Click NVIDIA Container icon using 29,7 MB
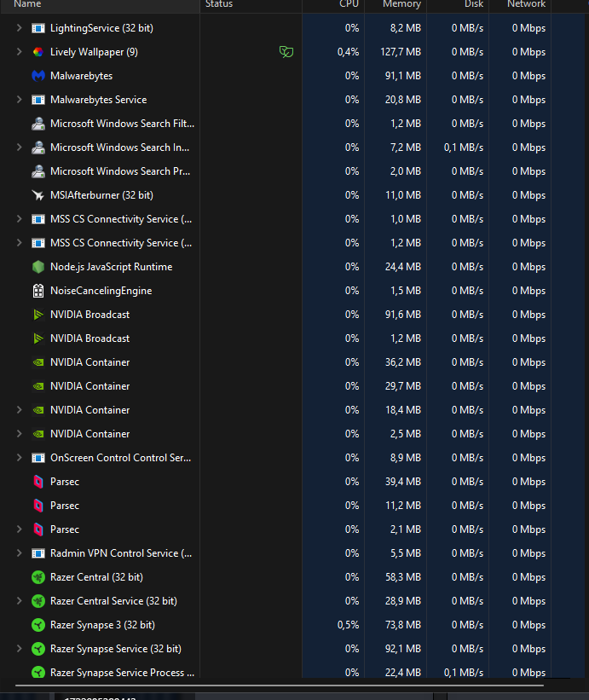The height and width of the screenshot is (700, 589). (38, 386)
